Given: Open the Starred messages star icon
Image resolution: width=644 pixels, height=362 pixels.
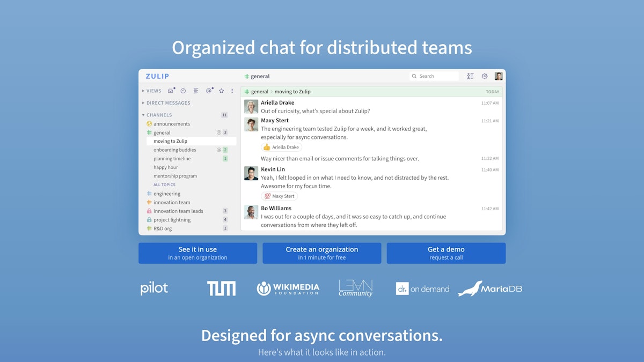Looking at the screenshot, I should point(221,91).
